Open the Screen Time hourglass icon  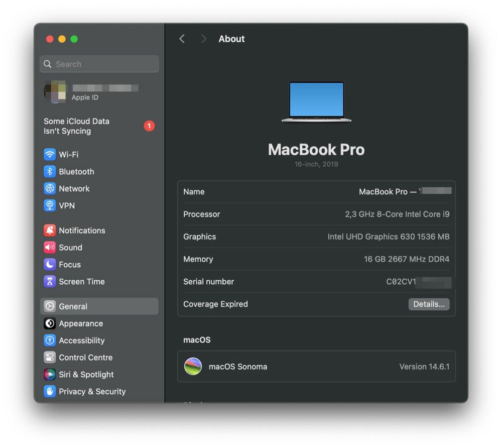pyautogui.click(x=50, y=281)
